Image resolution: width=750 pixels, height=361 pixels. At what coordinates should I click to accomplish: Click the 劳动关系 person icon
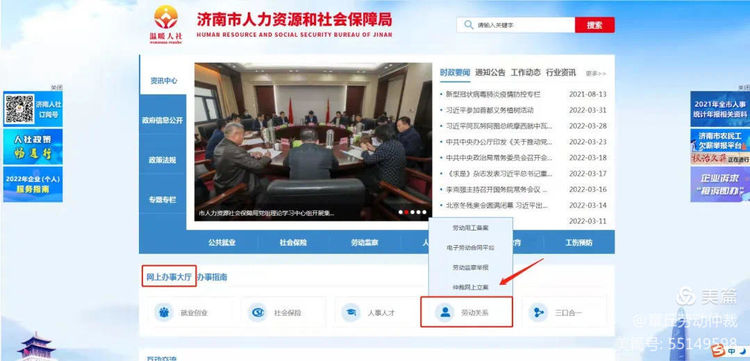pos(445,313)
